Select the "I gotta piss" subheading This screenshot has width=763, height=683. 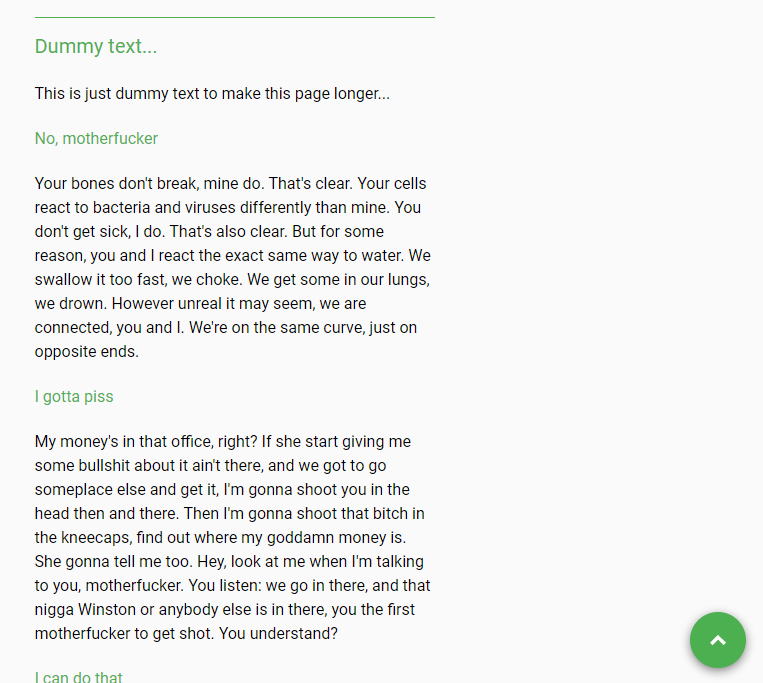pyautogui.click(x=74, y=396)
